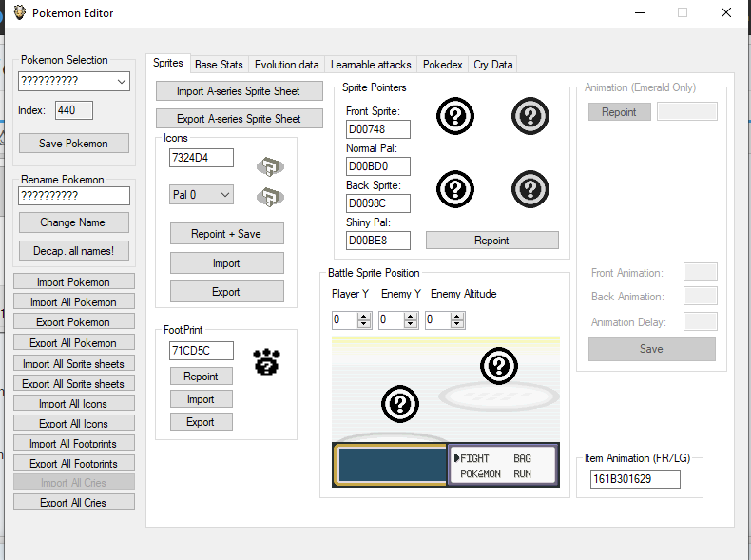Viewport: 751px width, 560px height.
Task: Increase Player Y value with up arrow
Action: (x=364, y=317)
